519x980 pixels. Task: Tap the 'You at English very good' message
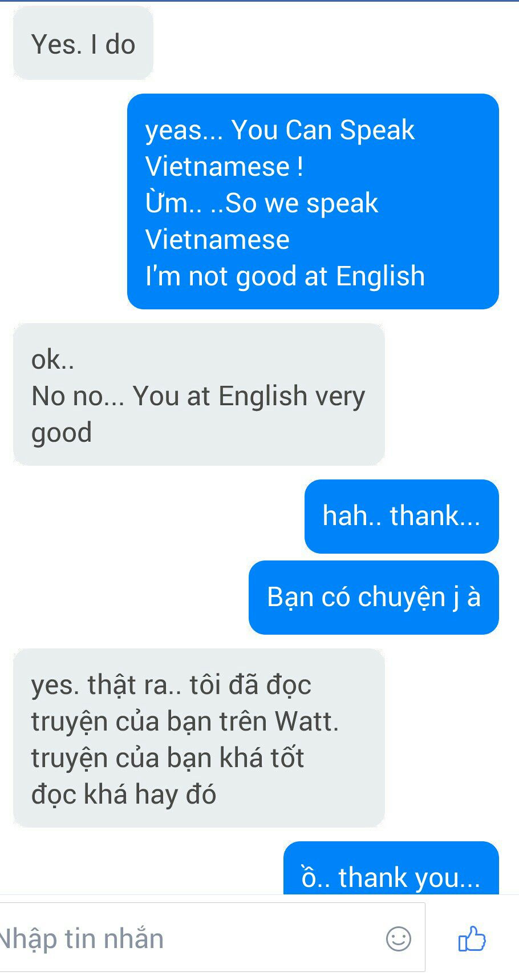[x=198, y=394]
